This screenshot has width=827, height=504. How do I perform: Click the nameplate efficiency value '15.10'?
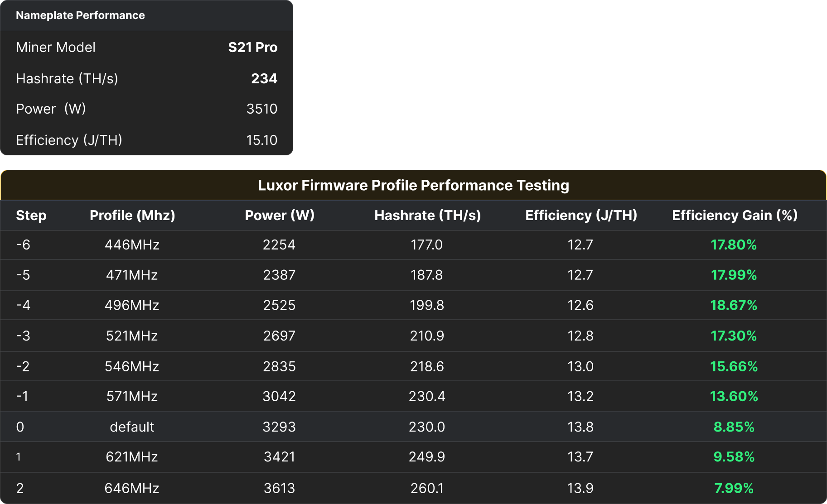tap(262, 140)
